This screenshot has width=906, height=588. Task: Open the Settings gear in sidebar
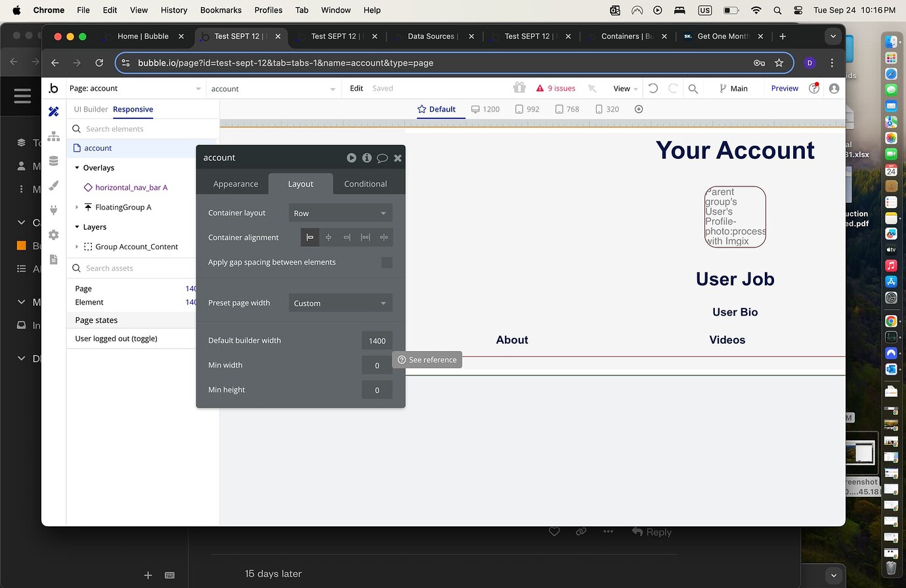pyautogui.click(x=54, y=234)
